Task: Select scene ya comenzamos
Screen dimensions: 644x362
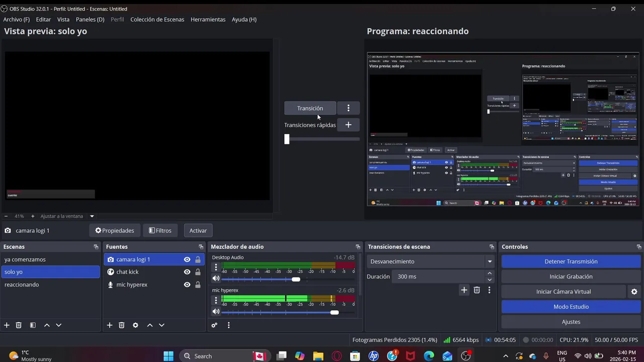Action: 50,259
